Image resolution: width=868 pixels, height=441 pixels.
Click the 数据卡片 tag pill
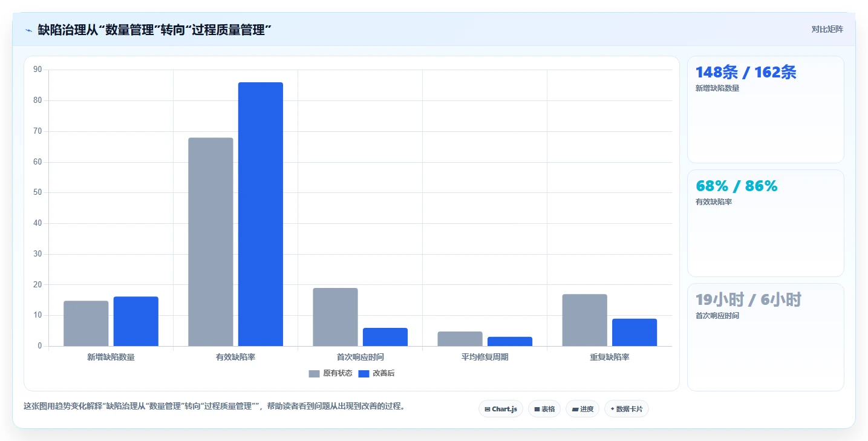point(627,409)
